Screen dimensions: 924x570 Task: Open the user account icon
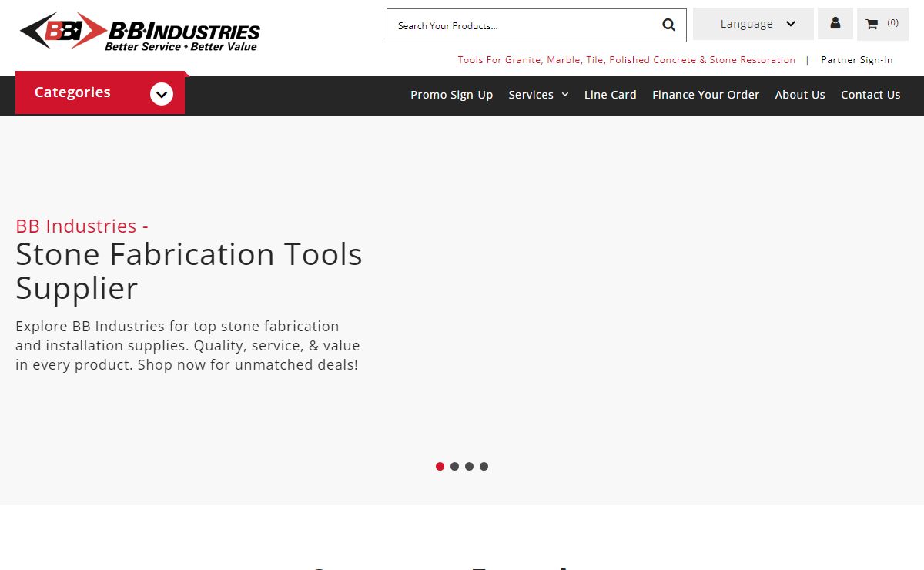tap(835, 24)
